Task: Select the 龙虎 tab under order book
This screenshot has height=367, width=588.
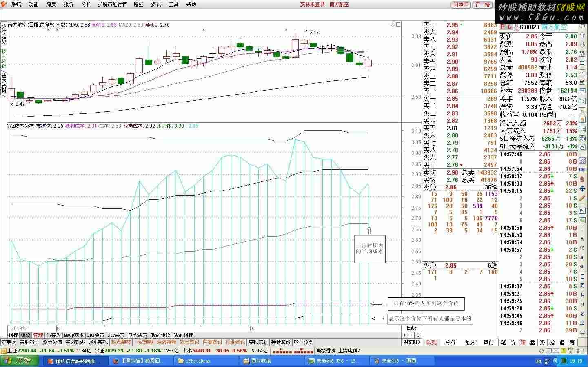Action: 470,342
